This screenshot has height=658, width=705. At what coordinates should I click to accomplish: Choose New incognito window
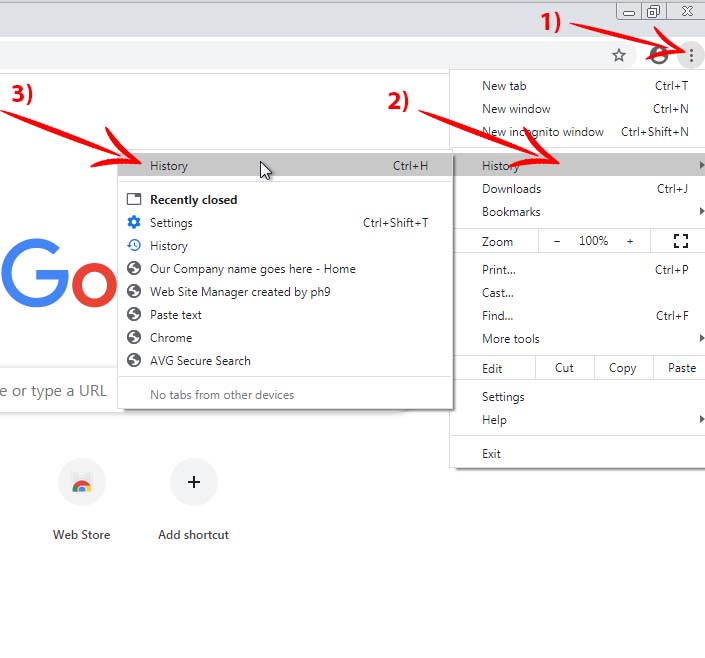tap(542, 132)
